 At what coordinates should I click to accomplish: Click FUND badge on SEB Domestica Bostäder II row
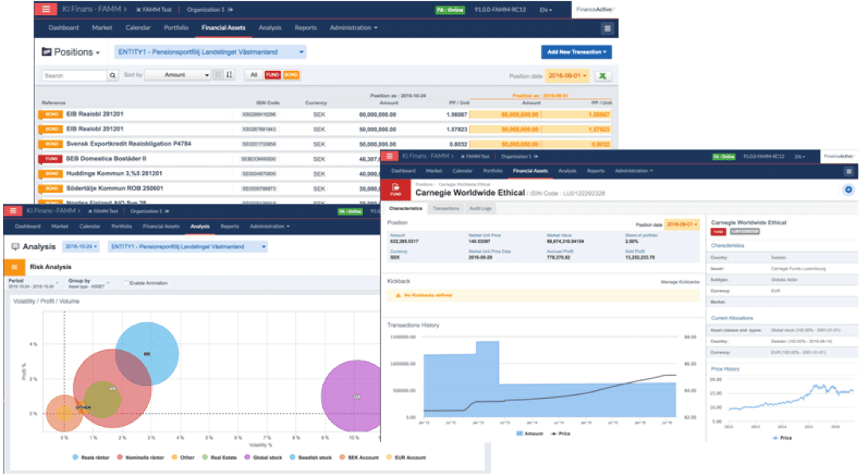[50, 159]
